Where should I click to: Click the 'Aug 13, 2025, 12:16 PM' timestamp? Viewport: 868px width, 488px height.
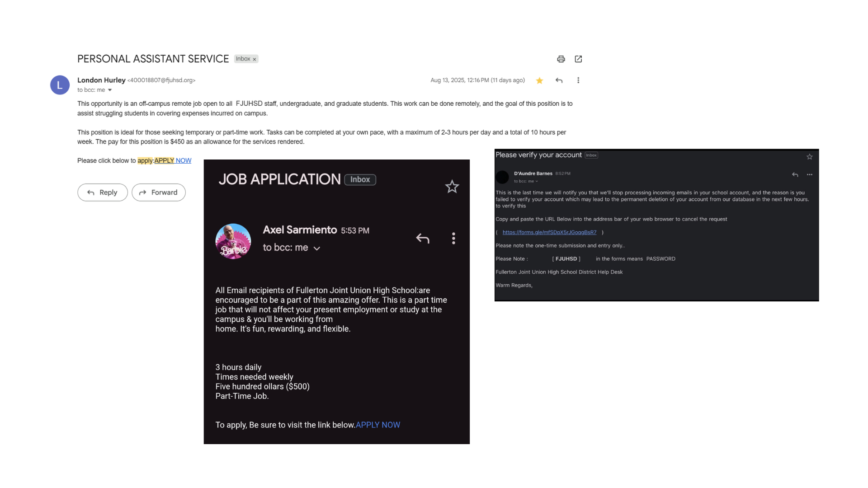[460, 80]
